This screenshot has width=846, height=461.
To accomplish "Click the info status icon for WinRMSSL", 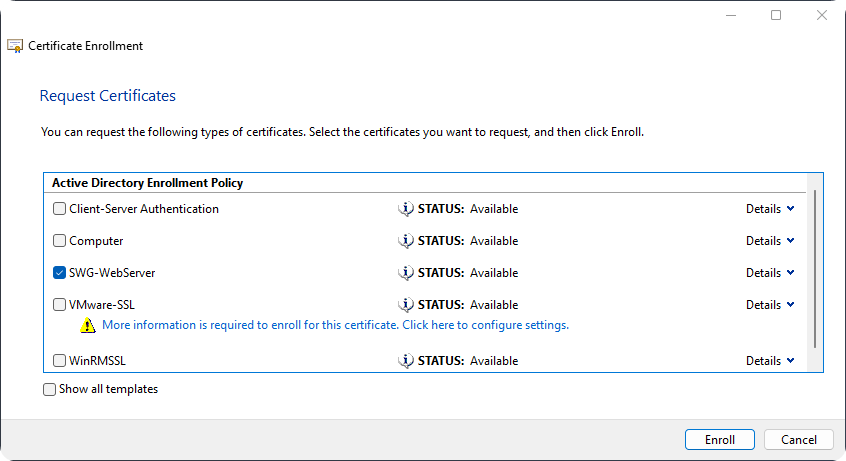I will (x=406, y=360).
